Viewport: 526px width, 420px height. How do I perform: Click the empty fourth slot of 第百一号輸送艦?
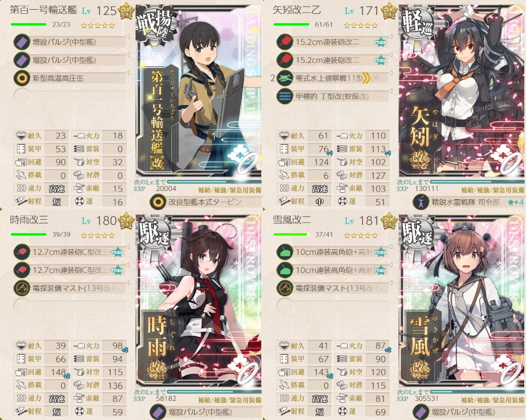pos(69,96)
